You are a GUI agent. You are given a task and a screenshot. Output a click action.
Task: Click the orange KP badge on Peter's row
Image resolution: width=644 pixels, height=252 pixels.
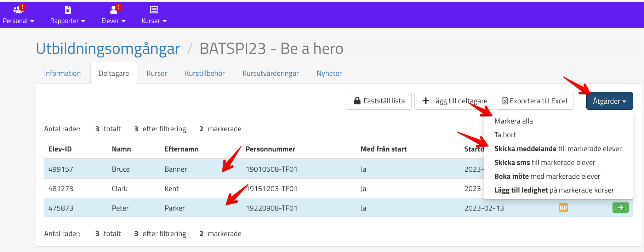[563, 208]
